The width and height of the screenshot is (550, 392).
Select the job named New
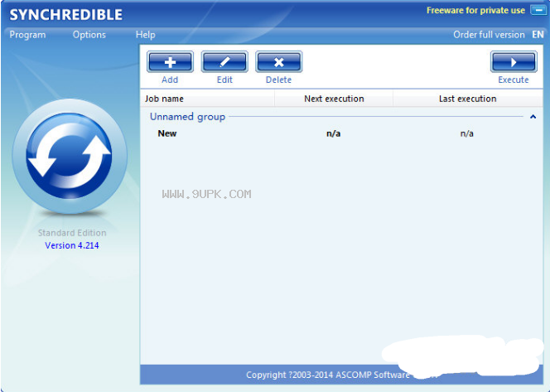(x=167, y=133)
